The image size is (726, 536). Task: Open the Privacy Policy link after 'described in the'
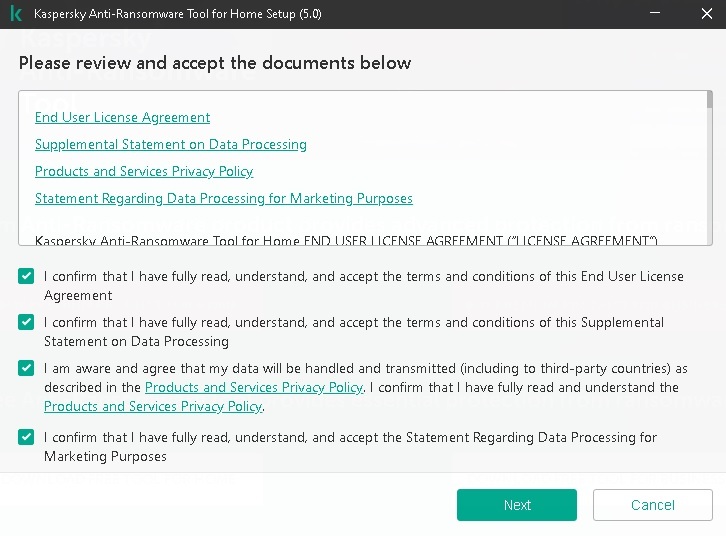pyautogui.click(x=254, y=387)
